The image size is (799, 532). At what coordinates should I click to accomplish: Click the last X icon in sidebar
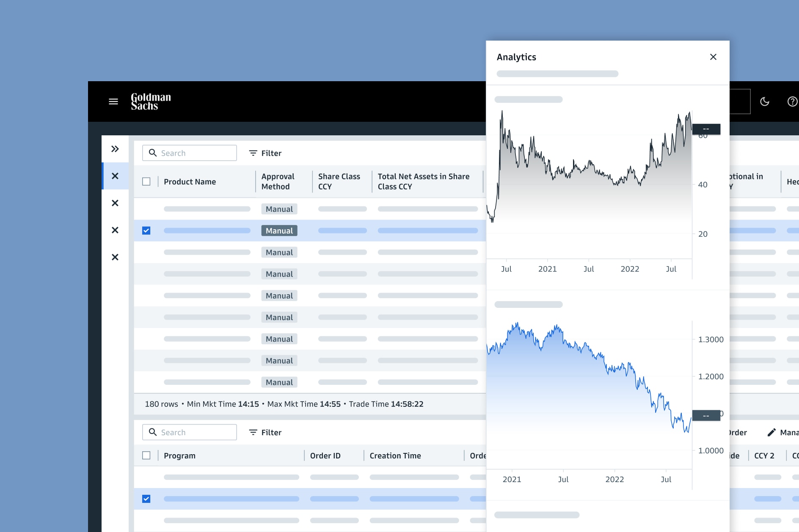click(115, 257)
